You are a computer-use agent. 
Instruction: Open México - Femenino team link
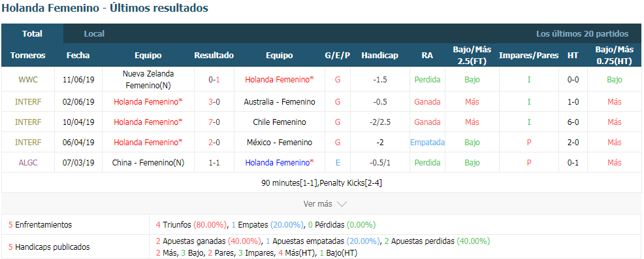pyautogui.click(x=280, y=142)
